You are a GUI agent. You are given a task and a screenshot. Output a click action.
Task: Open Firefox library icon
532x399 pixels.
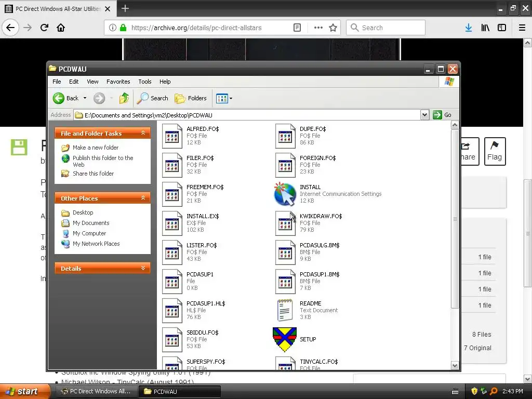485,28
